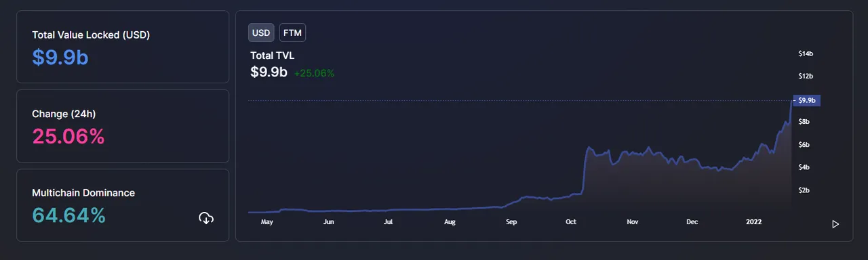The image size is (868, 260).
Task: Click the Aug label on time axis
Action: tap(450, 221)
